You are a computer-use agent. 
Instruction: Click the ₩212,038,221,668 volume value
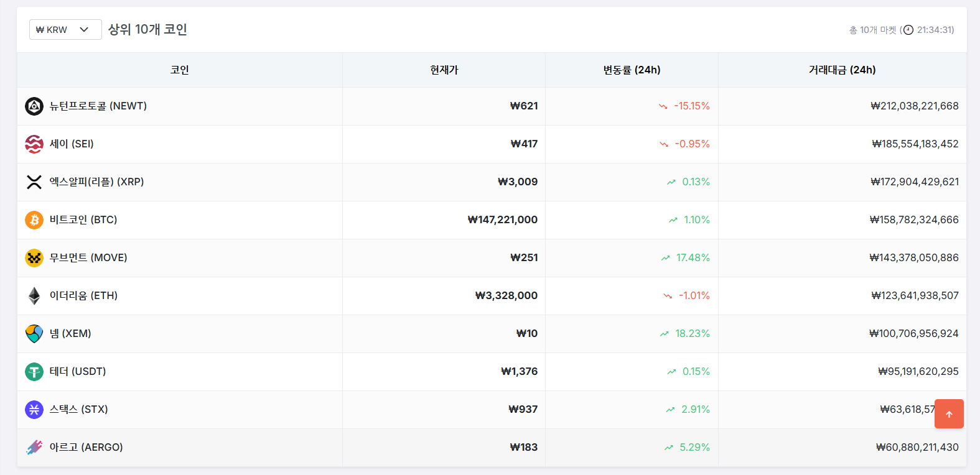click(915, 106)
